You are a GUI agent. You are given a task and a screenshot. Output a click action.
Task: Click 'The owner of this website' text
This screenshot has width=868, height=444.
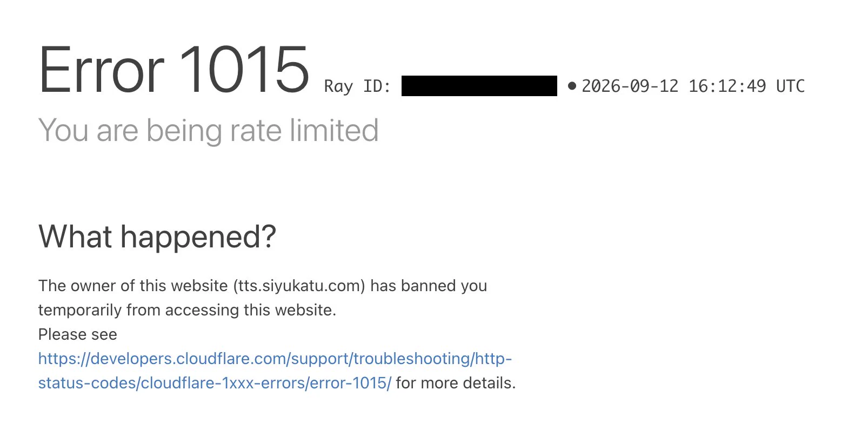[x=133, y=286]
